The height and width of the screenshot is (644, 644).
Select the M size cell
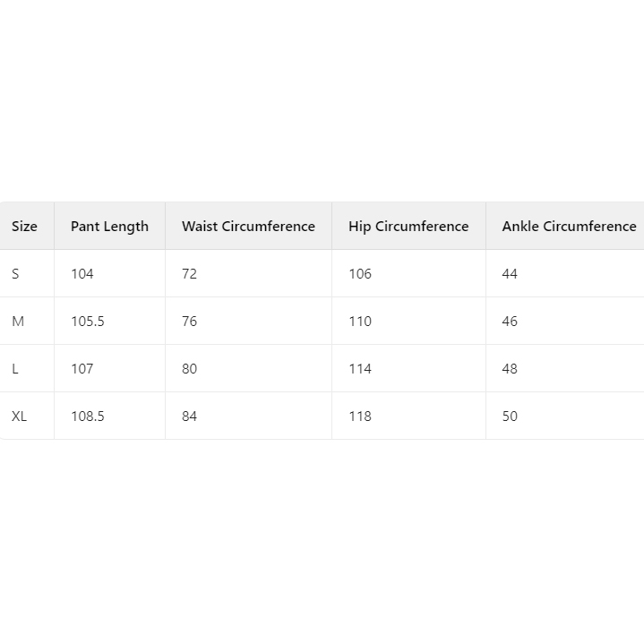pos(18,322)
